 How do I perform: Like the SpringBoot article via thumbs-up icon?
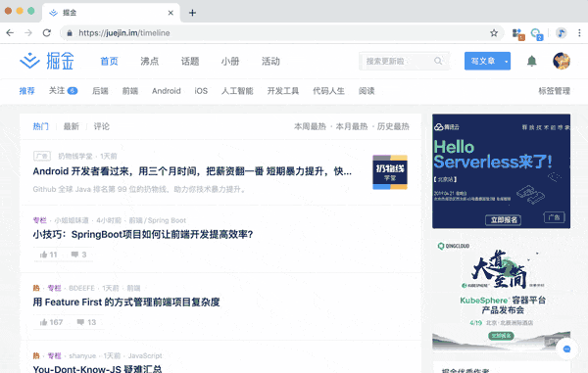(x=43, y=255)
